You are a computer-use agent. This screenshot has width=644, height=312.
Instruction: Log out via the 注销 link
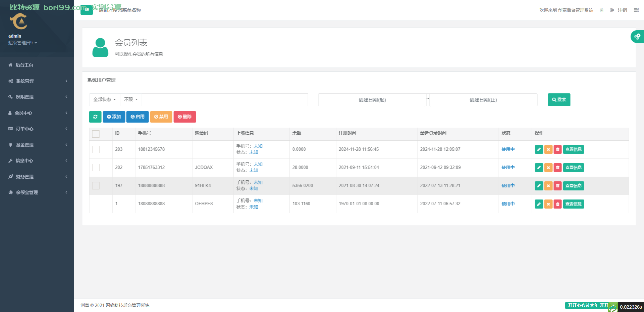click(619, 10)
